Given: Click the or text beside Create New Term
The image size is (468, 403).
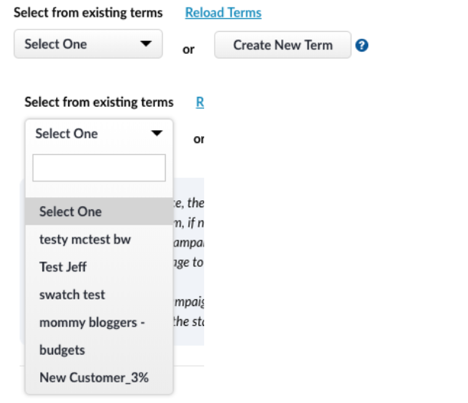Looking at the screenshot, I should [x=188, y=49].
